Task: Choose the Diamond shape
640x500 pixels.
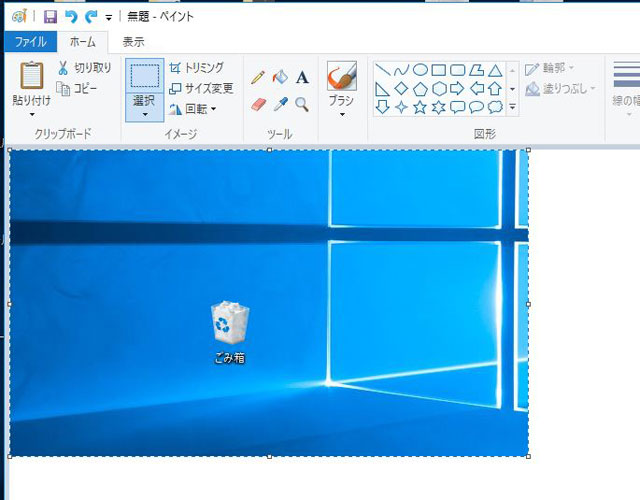Action: 401,89
